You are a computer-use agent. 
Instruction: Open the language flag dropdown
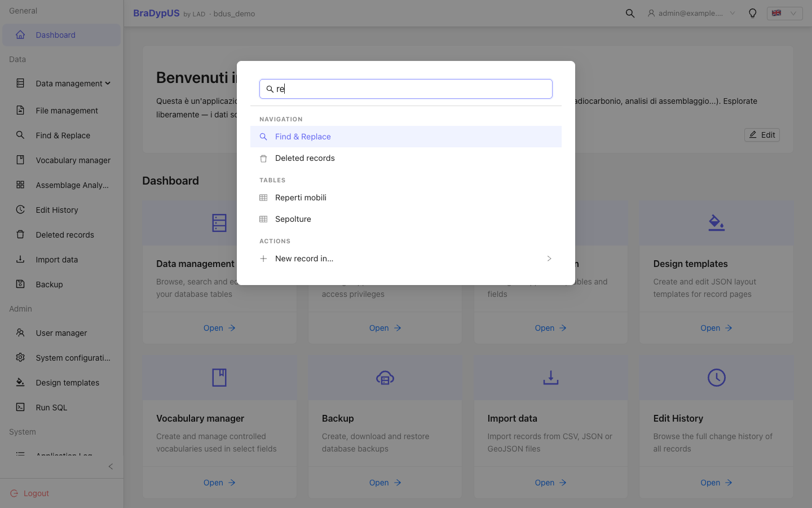pyautogui.click(x=784, y=13)
